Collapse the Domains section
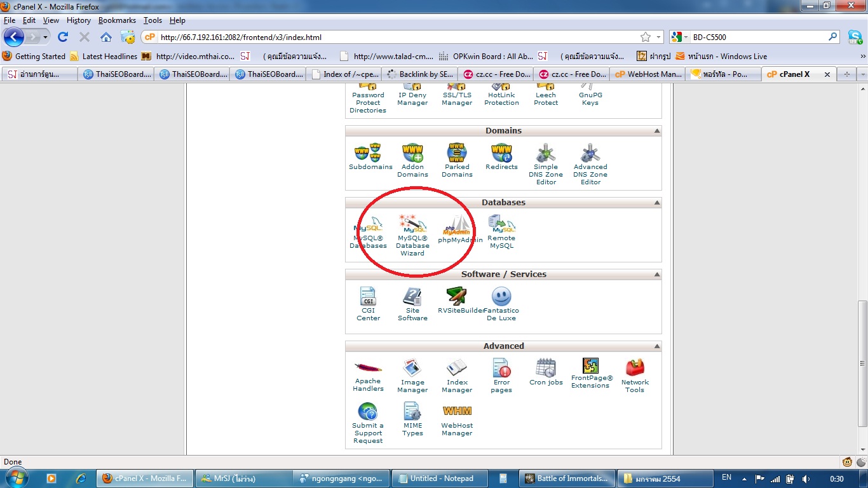 click(656, 131)
